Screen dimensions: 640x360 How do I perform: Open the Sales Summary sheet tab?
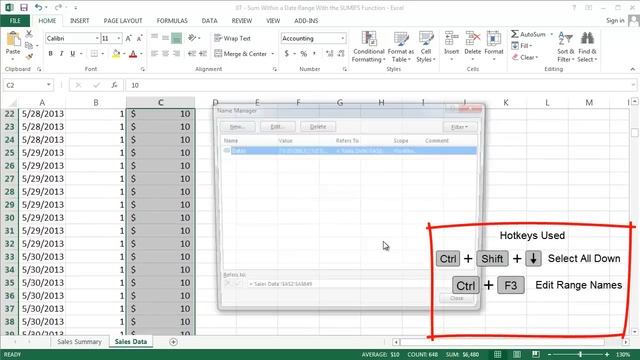[x=79, y=342]
